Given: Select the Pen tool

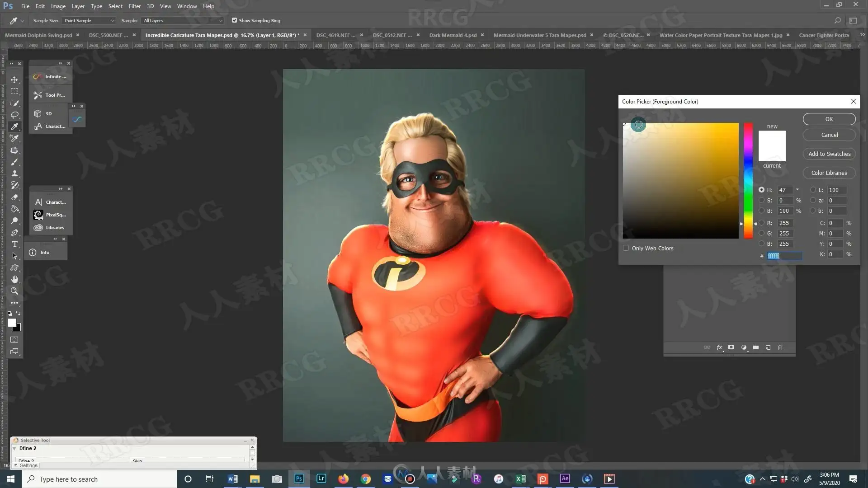Looking at the screenshot, I should 14,232.
